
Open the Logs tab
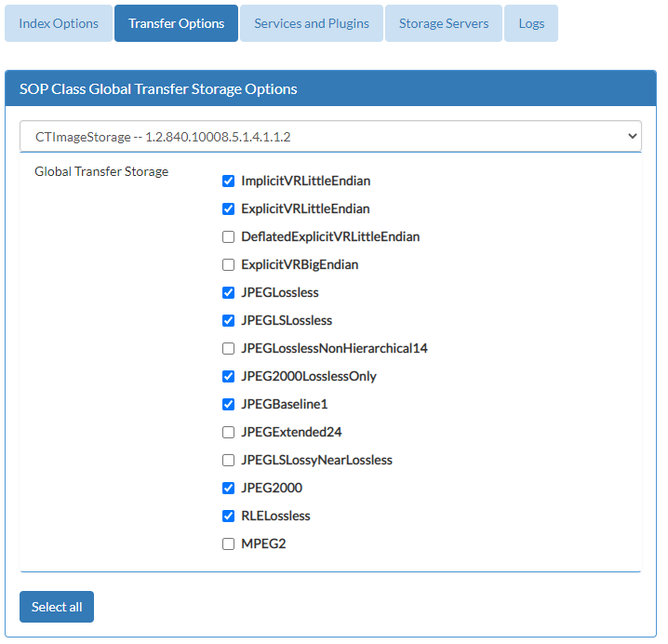coord(531,23)
